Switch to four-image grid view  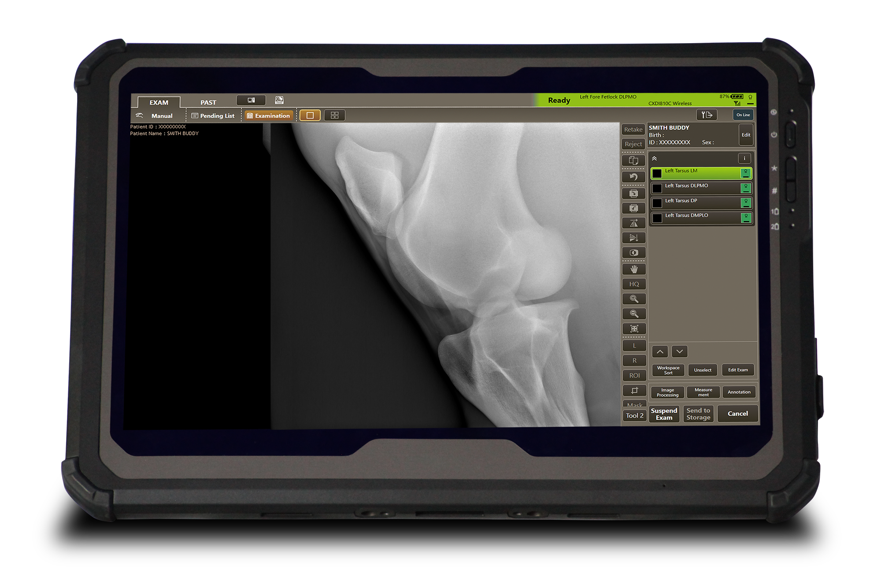click(335, 115)
